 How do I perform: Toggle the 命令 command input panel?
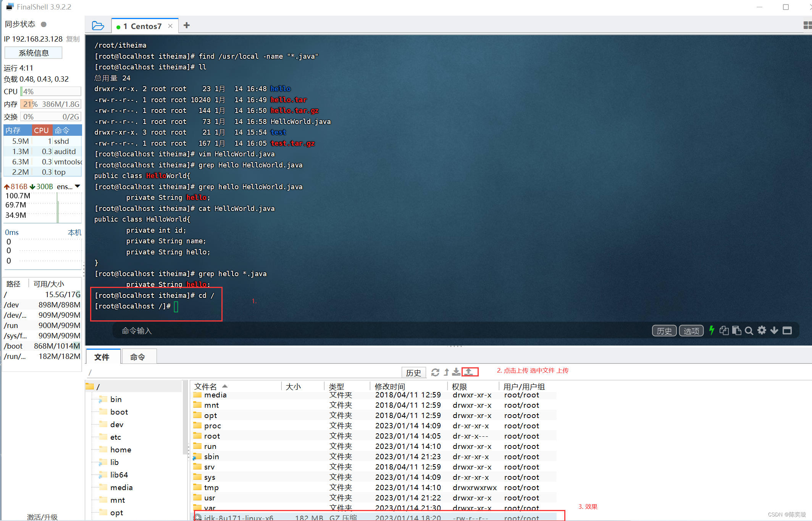point(139,355)
